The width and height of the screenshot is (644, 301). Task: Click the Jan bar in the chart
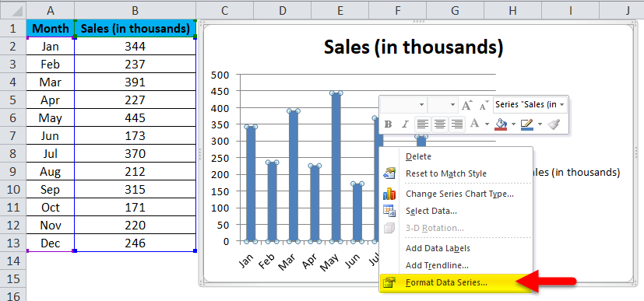pyautogui.click(x=251, y=184)
